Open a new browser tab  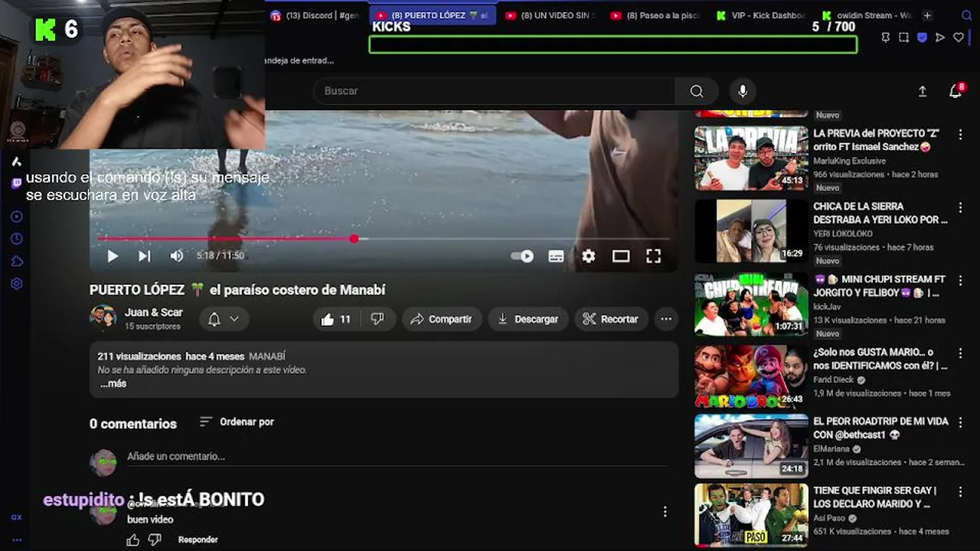coord(927,15)
